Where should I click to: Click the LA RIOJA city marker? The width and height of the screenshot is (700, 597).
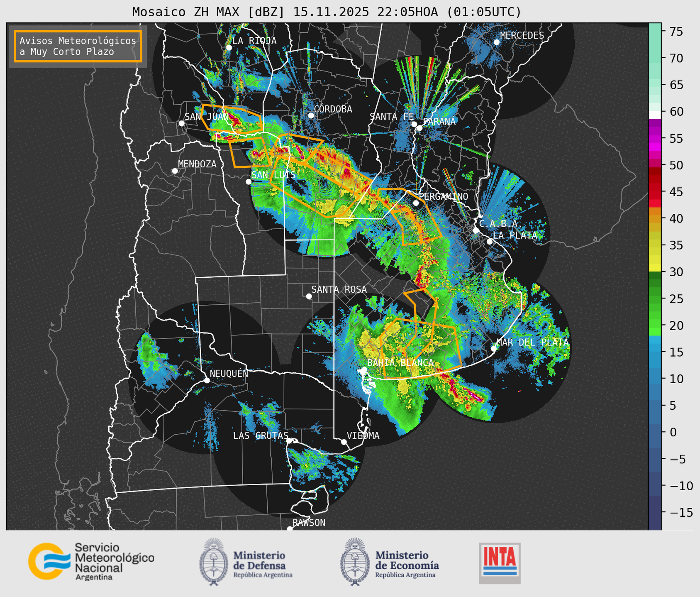(x=229, y=48)
